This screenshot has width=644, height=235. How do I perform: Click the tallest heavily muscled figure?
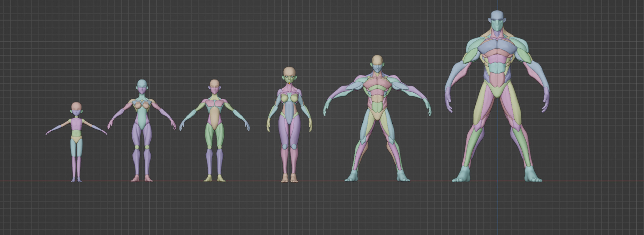pos(497,96)
